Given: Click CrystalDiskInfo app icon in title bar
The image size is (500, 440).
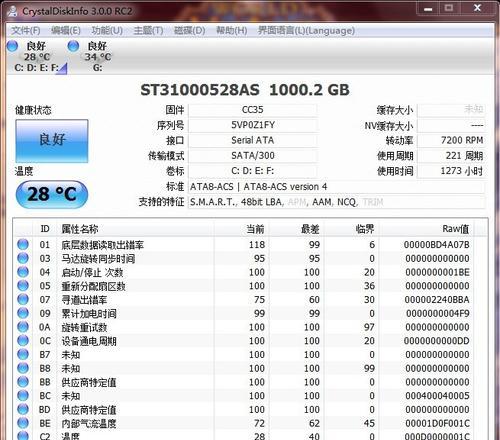Looking at the screenshot, I should [13, 11].
